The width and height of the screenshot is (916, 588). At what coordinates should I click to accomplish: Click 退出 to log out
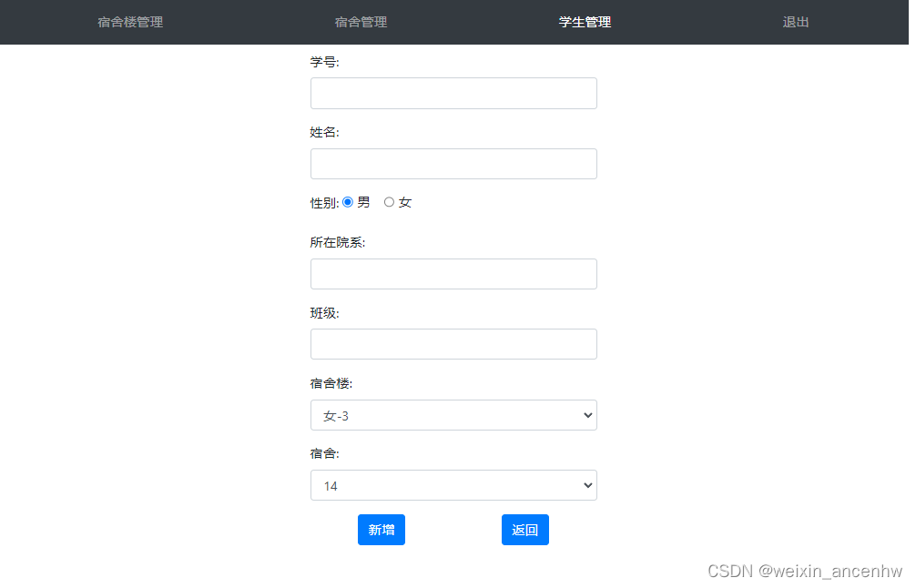pyautogui.click(x=795, y=22)
